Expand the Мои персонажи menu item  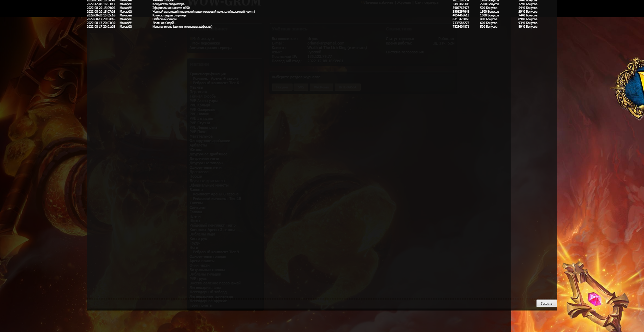[206, 43]
